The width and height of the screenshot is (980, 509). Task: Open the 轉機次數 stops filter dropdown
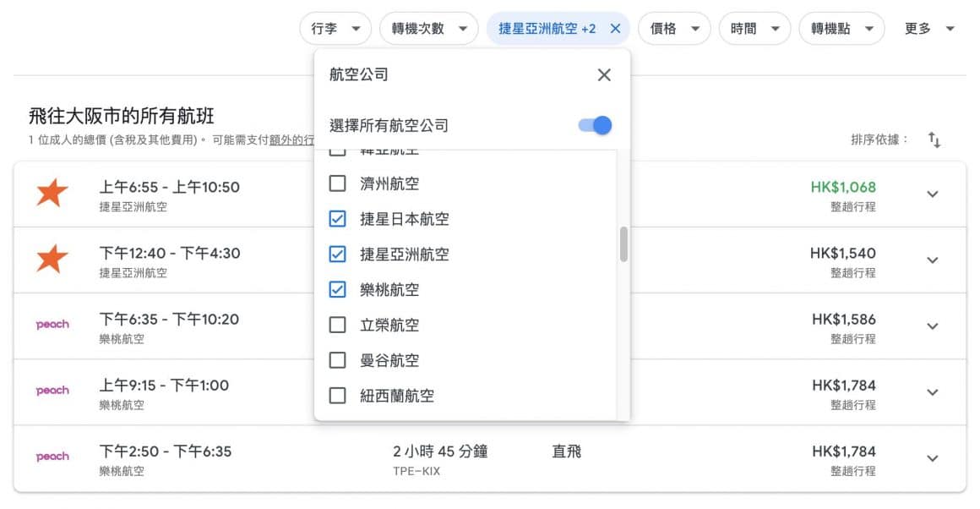click(429, 29)
